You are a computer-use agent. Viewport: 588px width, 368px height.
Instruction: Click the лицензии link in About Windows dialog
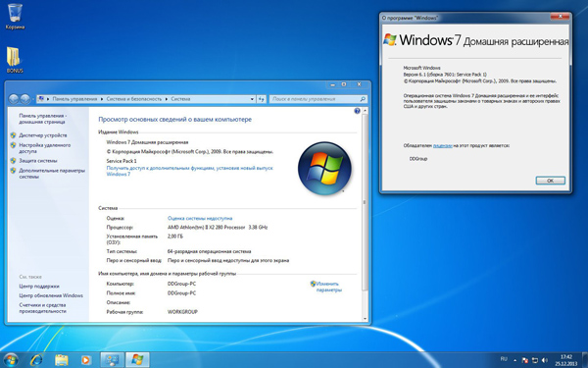tap(443, 145)
